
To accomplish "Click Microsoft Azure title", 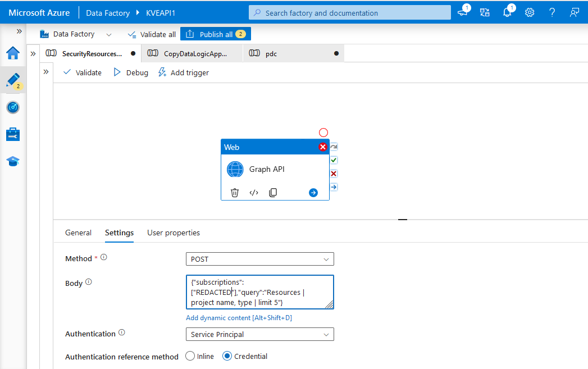I will tap(39, 13).
